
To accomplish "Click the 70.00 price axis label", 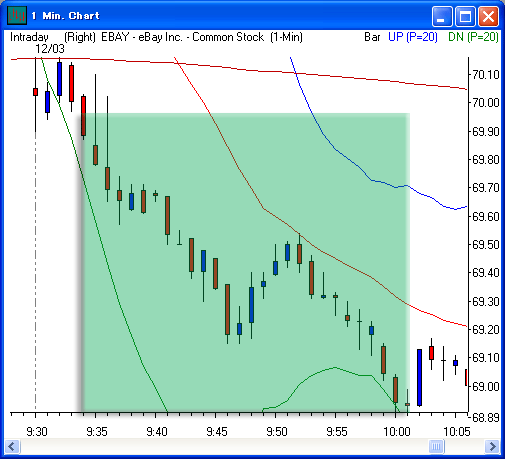I will [486, 103].
